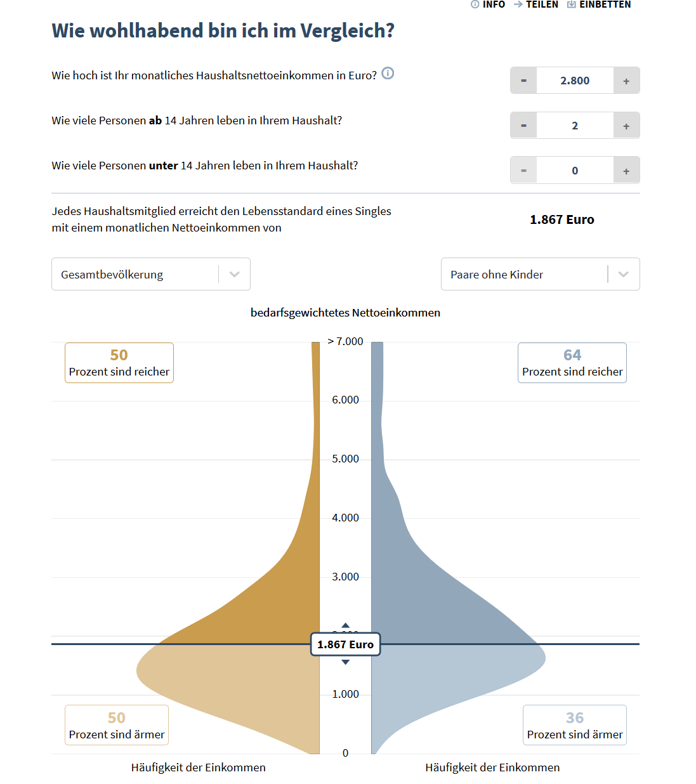Image resolution: width=696 pixels, height=784 pixels.
Task: Add a person under 14 years
Action: point(626,171)
